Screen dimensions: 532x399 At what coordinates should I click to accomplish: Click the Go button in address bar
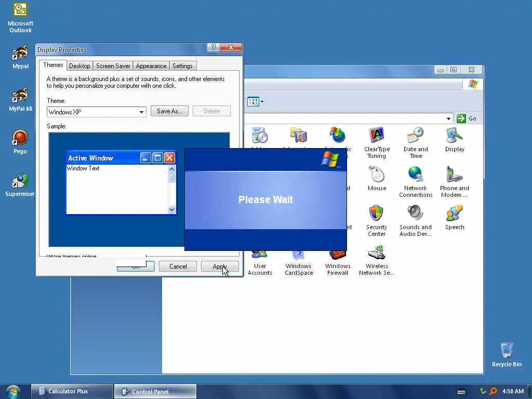[467, 118]
